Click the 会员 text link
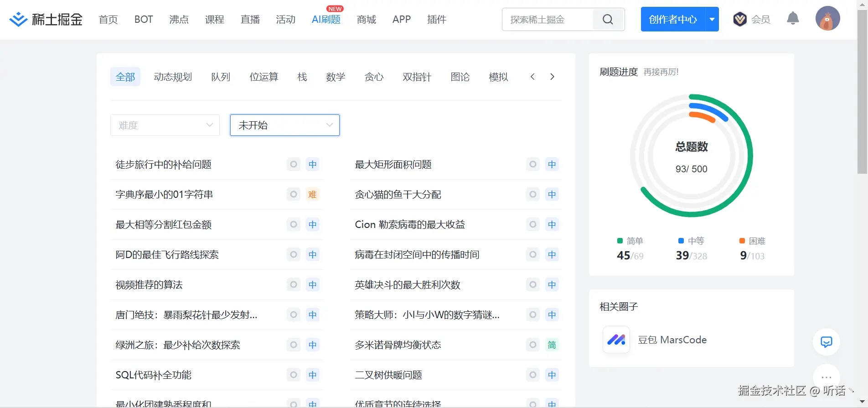The width and height of the screenshot is (868, 408). coord(761,19)
